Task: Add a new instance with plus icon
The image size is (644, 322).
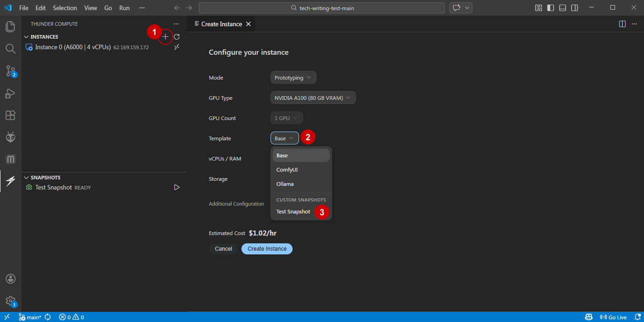Action: tap(166, 37)
